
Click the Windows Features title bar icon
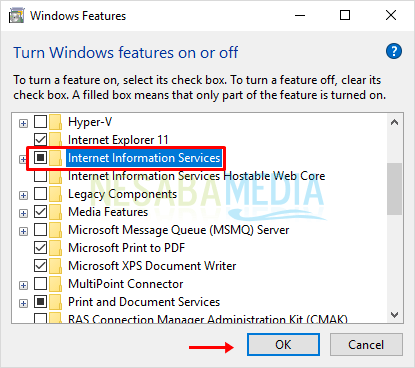[x=17, y=16]
